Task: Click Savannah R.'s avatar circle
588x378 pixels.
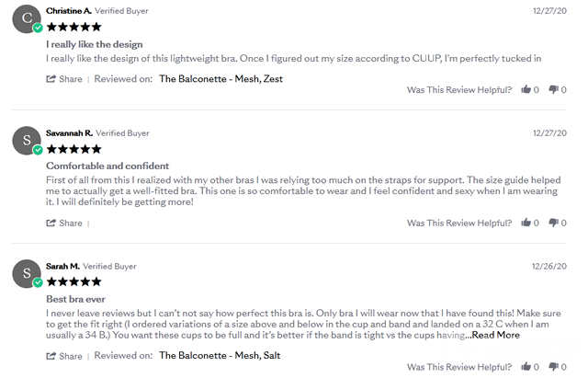Action: (x=28, y=141)
